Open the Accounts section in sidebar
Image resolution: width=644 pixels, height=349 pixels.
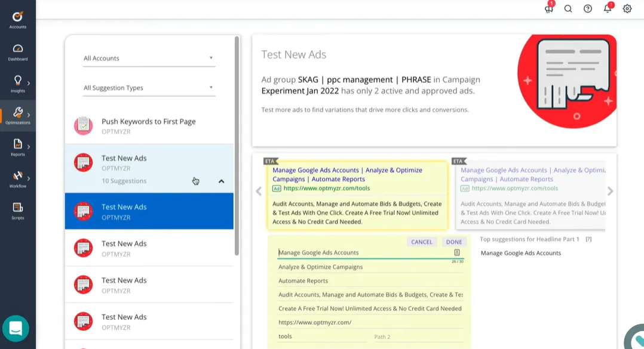(18, 20)
